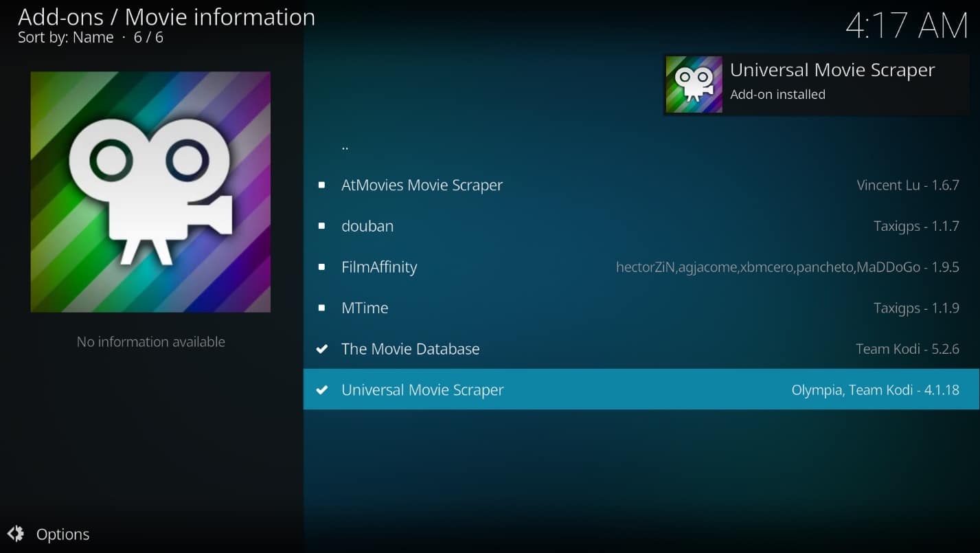Click the Taxigps - 1.1.7 version label
This screenshot has width=980, height=553.
pyautogui.click(x=918, y=225)
